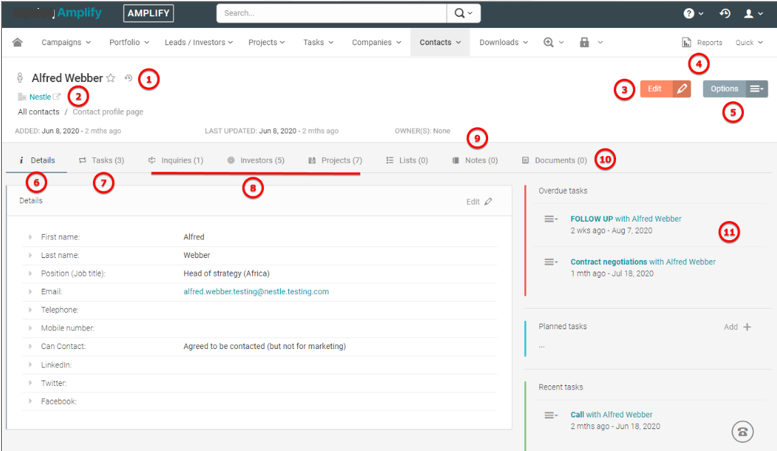The width and height of the screenshot is (777, 451).
Task: Click the pencil icon on the orange Edit button
Action: pos(682,89)
